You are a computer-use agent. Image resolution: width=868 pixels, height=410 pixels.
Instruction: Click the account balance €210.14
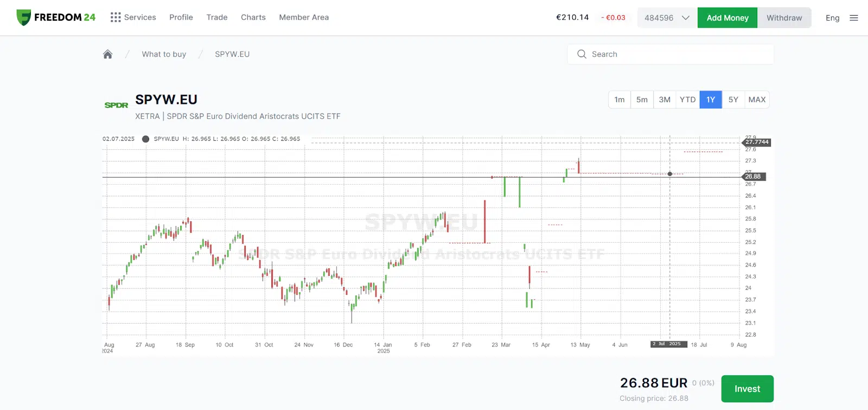click(572, 17)
